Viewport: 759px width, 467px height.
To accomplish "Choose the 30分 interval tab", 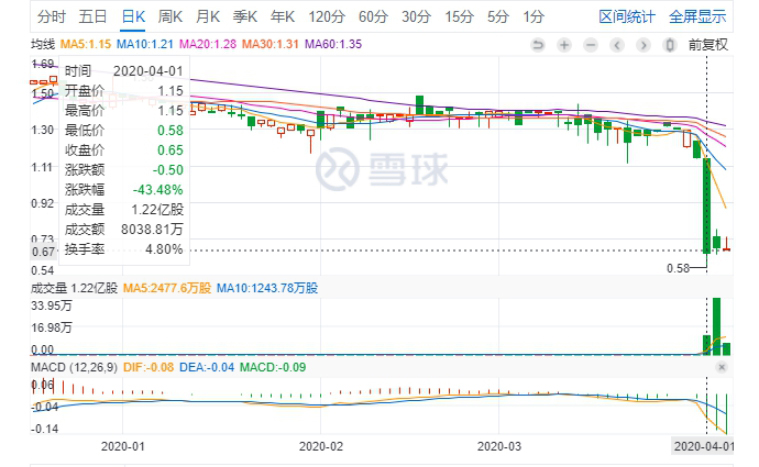I will (416, 17).
